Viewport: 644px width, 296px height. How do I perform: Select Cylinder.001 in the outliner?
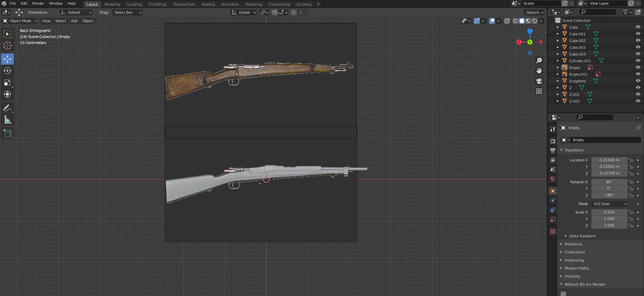(580, 61)
